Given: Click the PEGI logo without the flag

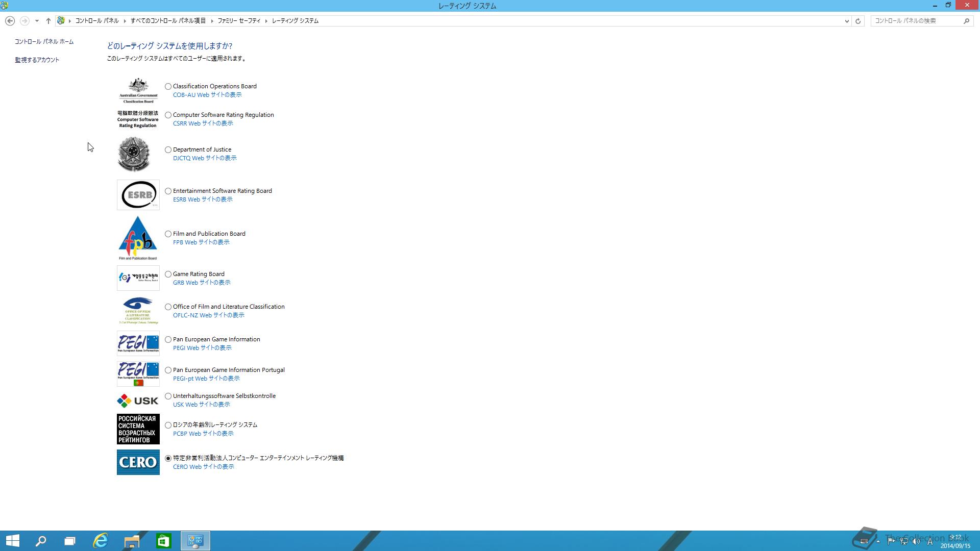Looking at the screenshot, I should point(138,343).
